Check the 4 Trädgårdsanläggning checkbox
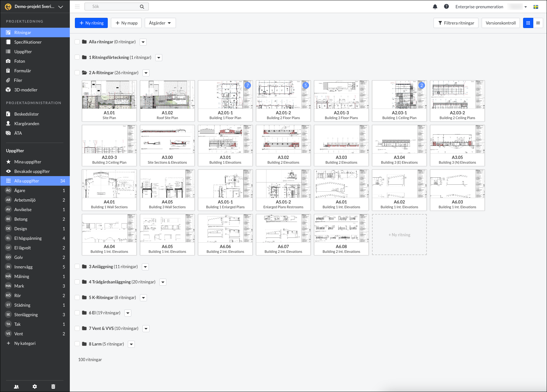 [x=77, y=282]
